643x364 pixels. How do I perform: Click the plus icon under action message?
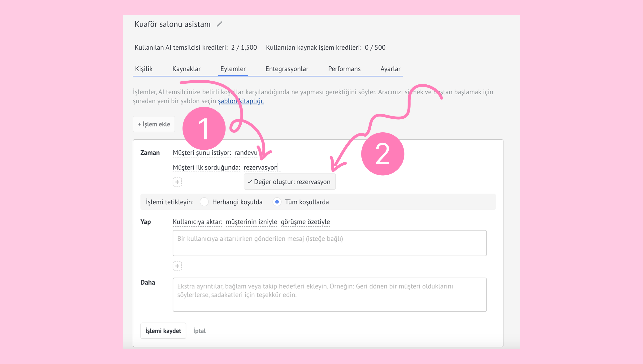[x=177, y=266]
